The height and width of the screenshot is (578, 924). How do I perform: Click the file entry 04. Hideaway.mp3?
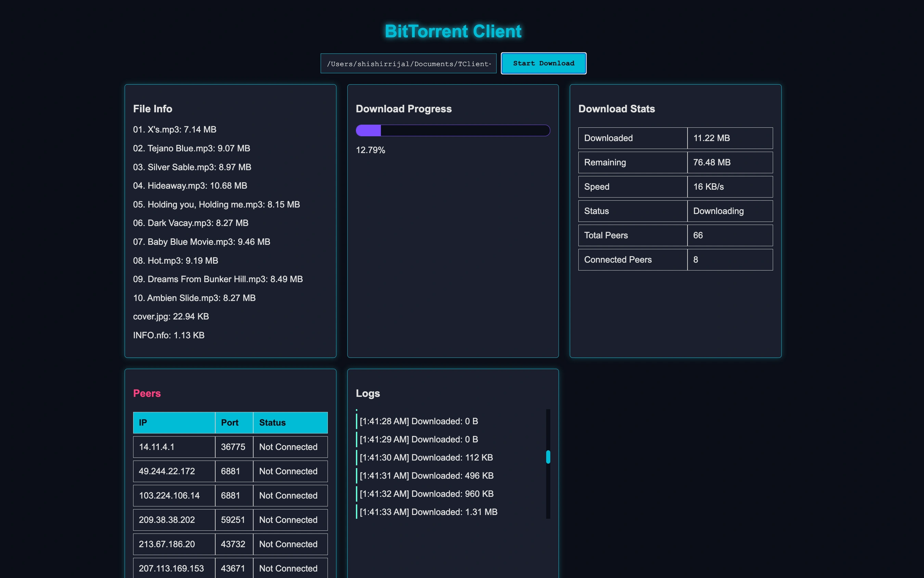pyautogui.click(x=190, y=186)
